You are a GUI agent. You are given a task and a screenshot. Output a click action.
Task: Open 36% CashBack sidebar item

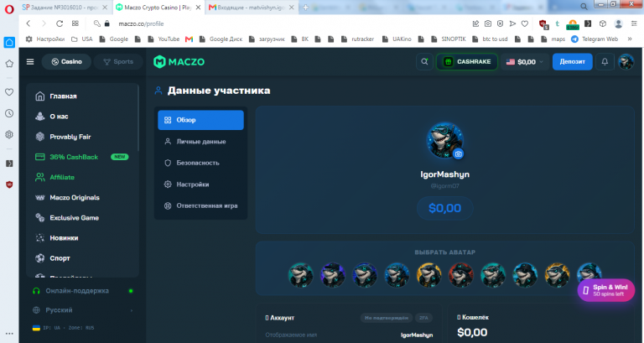pos(82,157)
